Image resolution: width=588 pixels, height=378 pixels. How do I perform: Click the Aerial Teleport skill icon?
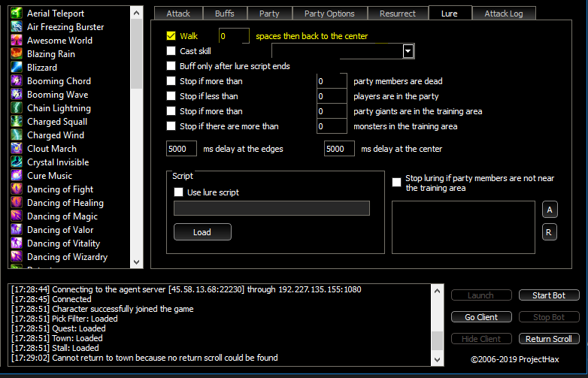point(17,14)
